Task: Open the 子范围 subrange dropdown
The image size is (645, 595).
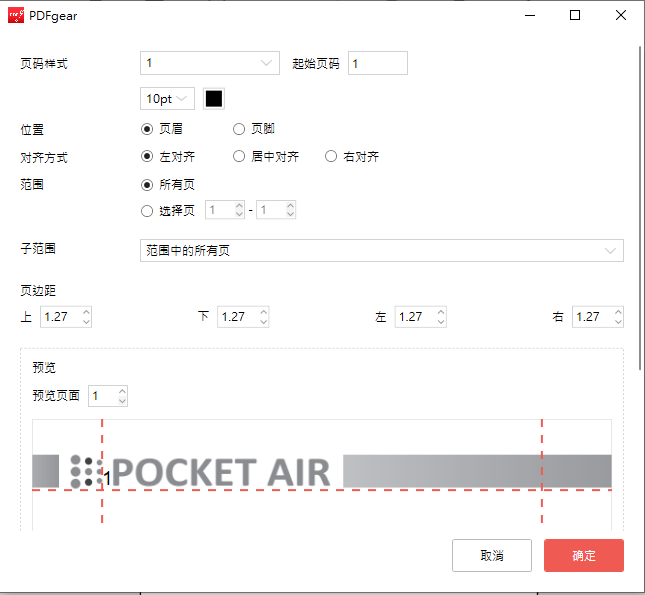Action: pyautogui.click(x=382, y=250)
